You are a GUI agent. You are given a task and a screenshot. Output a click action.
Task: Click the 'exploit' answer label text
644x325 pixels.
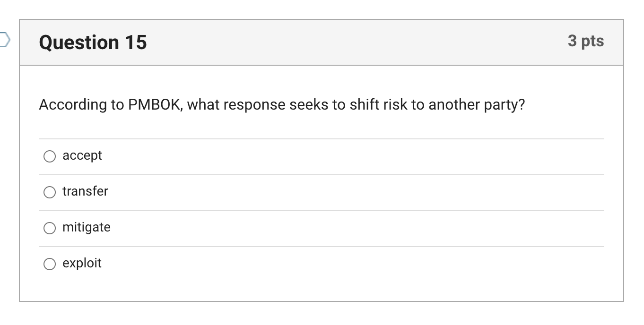coord(82,263)
